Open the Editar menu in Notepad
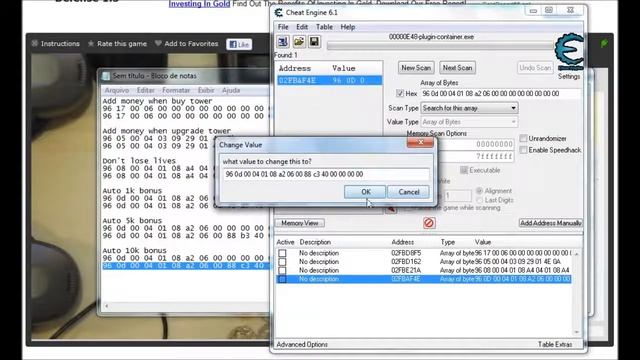This screenshot has height=360, width=640. (x=146, y=90)
